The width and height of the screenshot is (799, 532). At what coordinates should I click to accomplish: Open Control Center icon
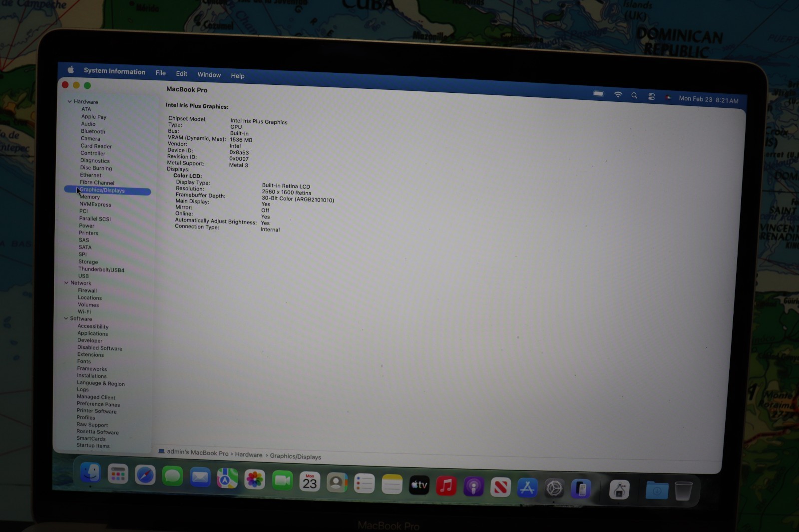651,96
